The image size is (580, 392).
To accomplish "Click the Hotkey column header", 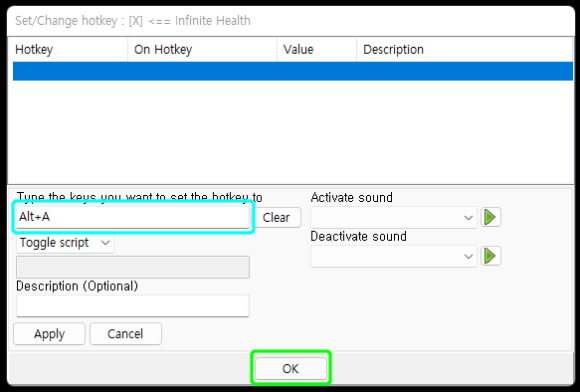I will (68, 50).
